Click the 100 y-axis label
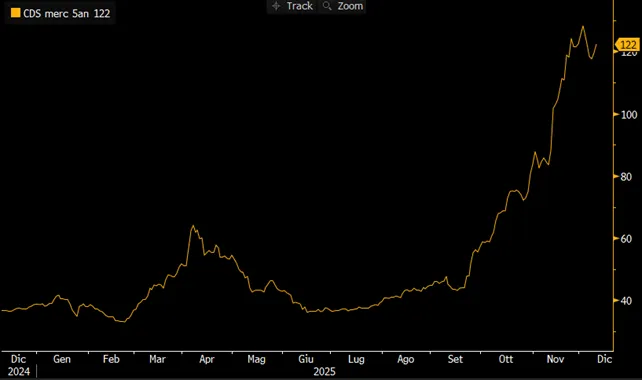The width and height of the screenshot is (642, 380). pyautogui.click(x=629, y=115)
